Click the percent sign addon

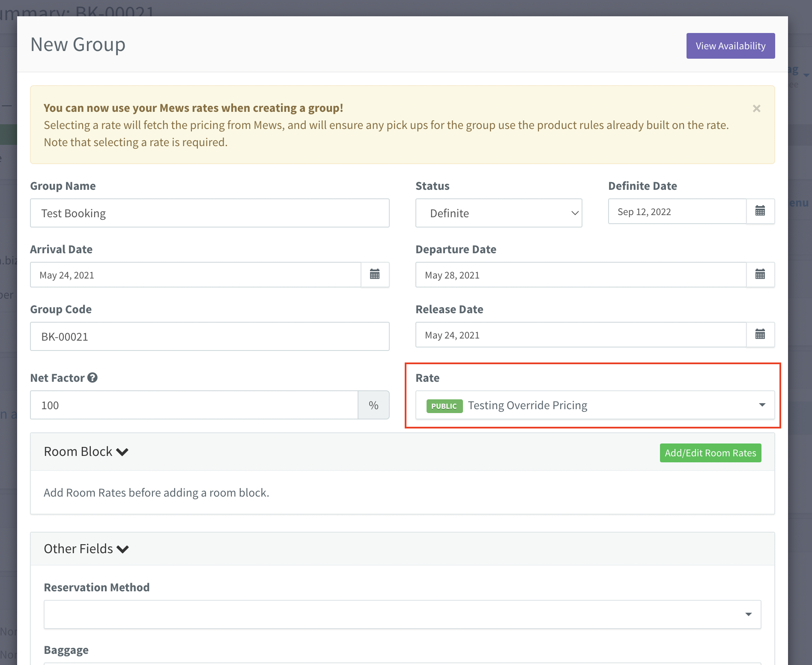[x=373, y=405]
